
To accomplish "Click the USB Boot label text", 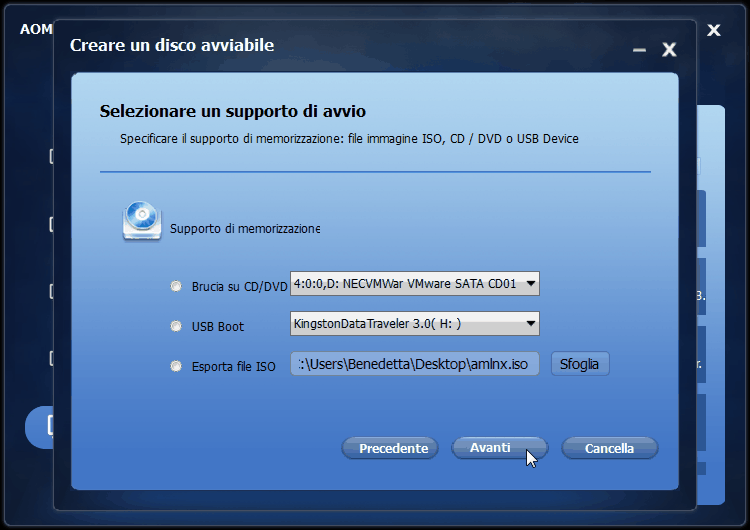I will tap(218, 327).
